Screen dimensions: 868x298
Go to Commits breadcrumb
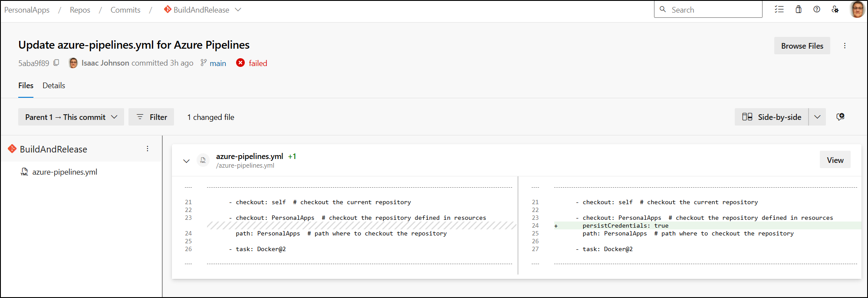tap(125, 10)
